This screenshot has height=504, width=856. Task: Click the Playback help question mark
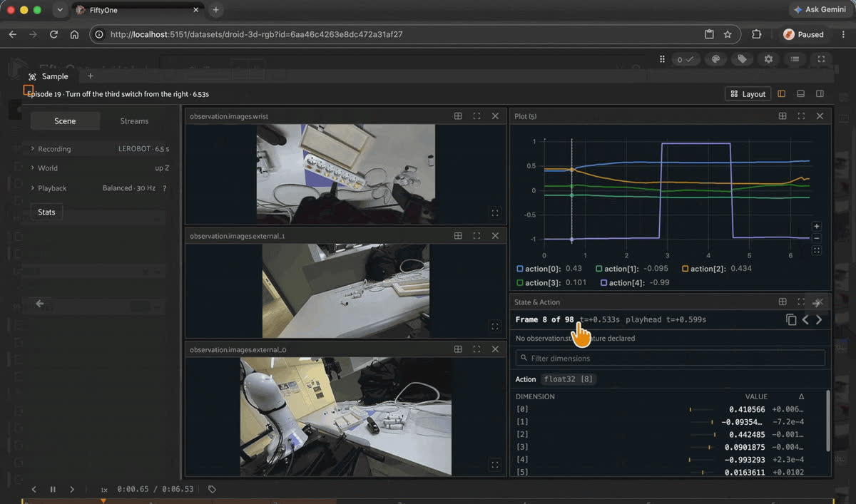pyautogui.click(x=165, y=188)
